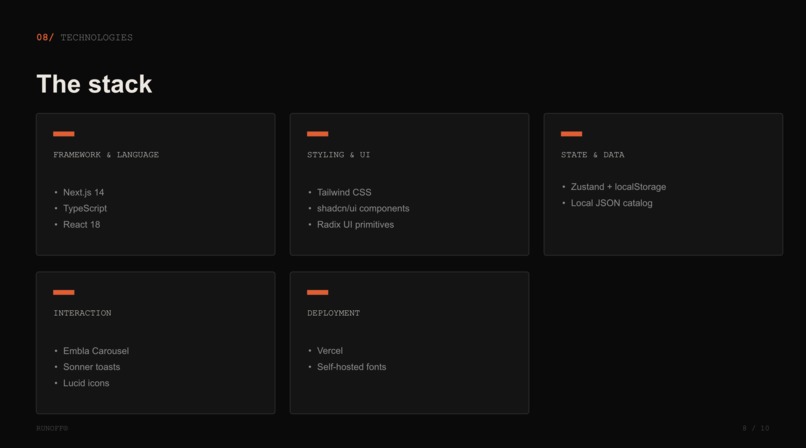
Task: Select the 8 / 10 page counter
Action: tap(756, 428)
